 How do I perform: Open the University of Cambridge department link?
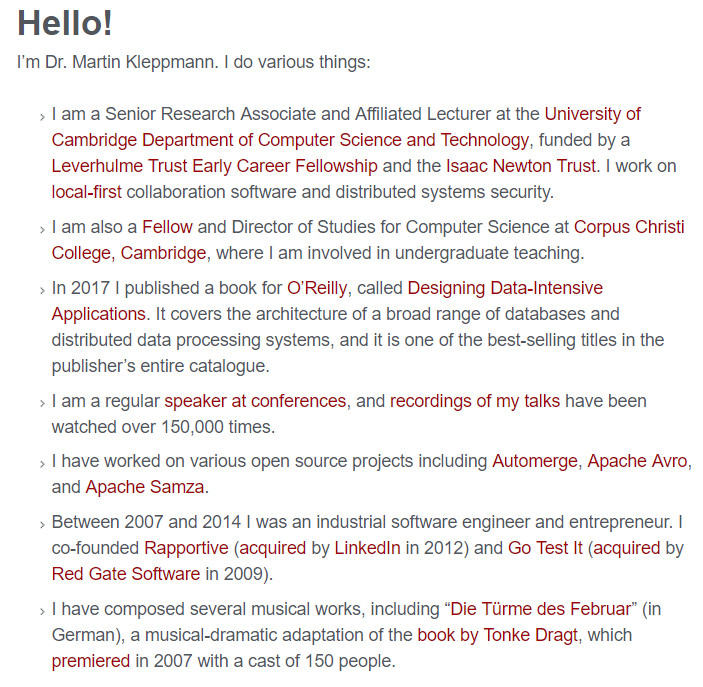[x=290, y=140]
